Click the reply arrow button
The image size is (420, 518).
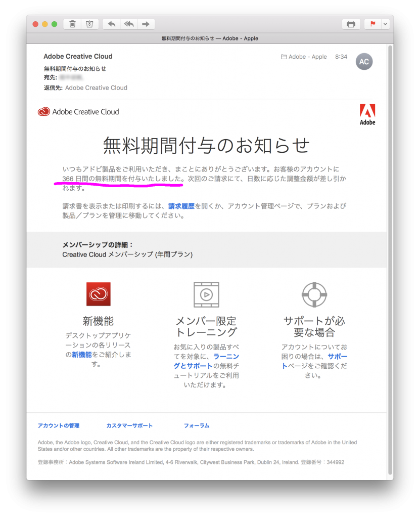111,24
